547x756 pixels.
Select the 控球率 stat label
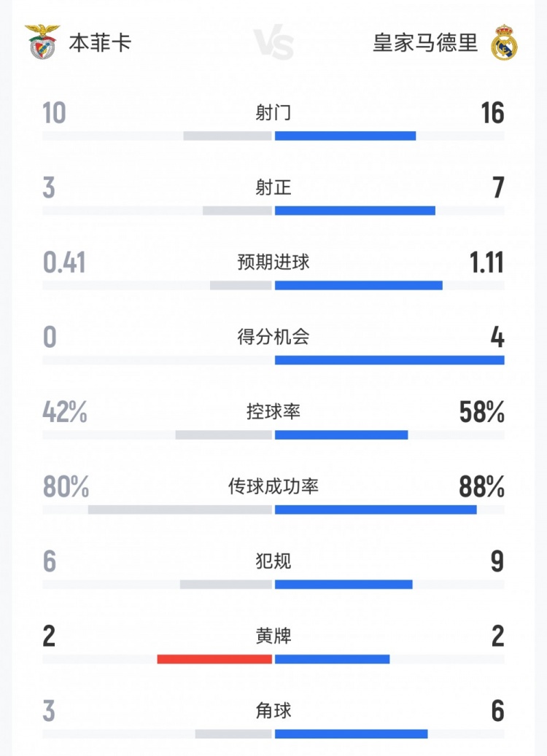[x=273, y=412]
